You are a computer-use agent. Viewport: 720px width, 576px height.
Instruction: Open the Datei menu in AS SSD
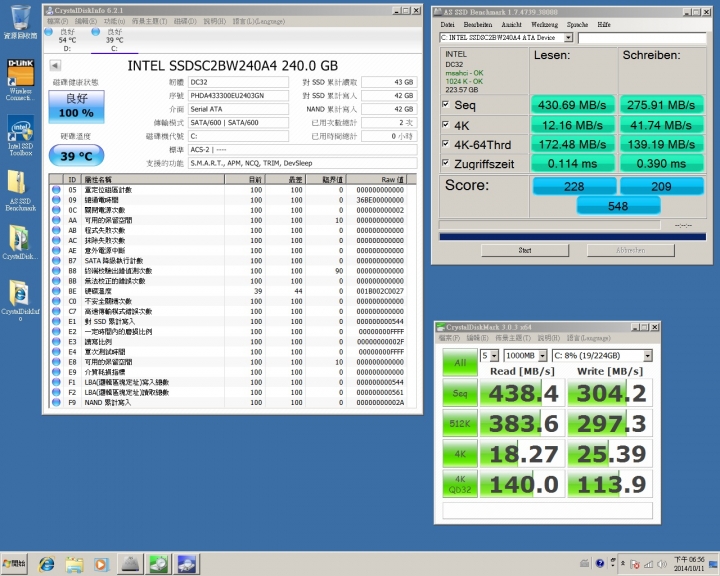[447, 24]
